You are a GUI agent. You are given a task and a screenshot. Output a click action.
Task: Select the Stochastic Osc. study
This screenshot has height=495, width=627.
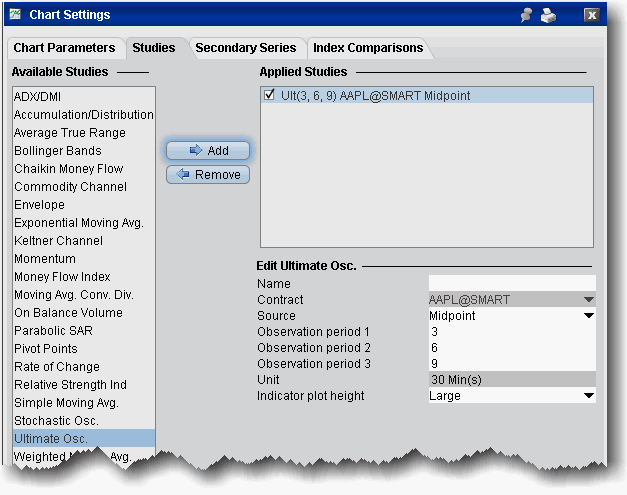(x=56, y=421)
